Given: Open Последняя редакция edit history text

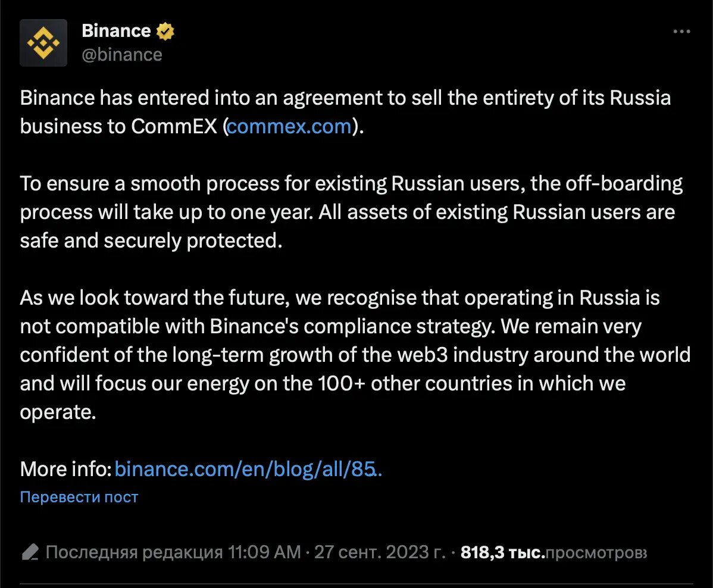Looking at the screenshot, I should pyautogui.click(x=134, y=552).
